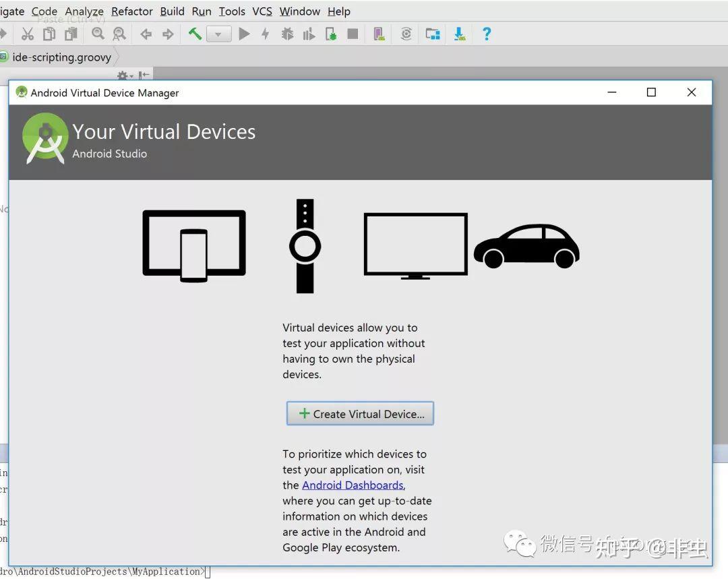Click the Paste toolbar icon
This screenshot has width=728, height=579.
click(x=71, y=34)
